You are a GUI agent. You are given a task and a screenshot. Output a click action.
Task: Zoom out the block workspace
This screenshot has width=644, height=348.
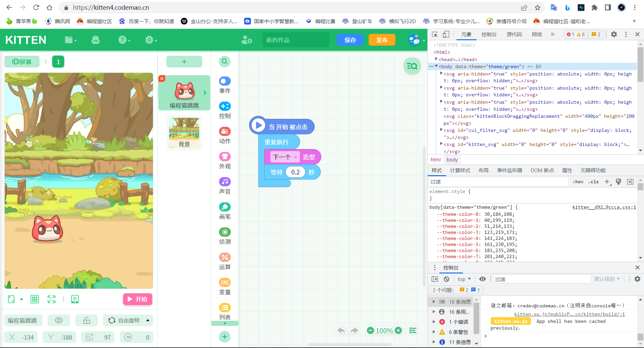[x=370, y=331]
